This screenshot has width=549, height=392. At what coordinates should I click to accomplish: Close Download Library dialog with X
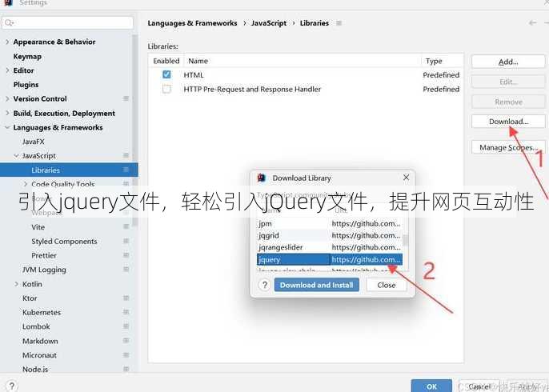406,178
